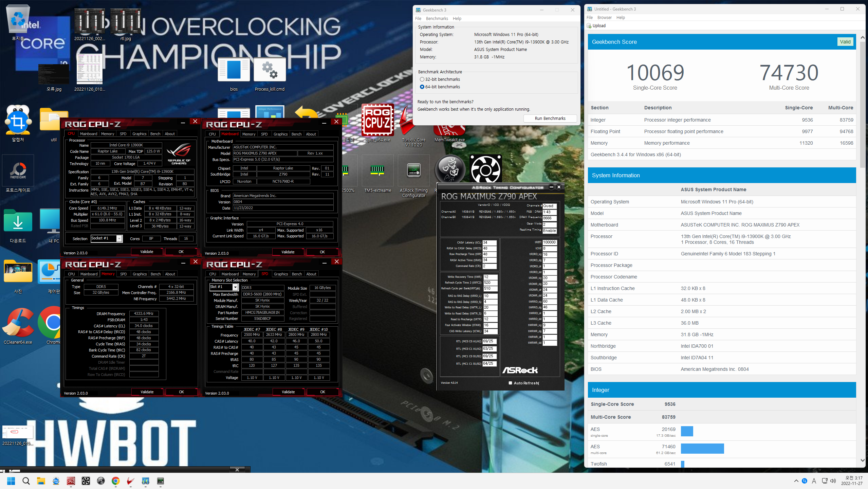
Task: Click the Valid badge in Geekbench Score header
Action: coord(845,42)
